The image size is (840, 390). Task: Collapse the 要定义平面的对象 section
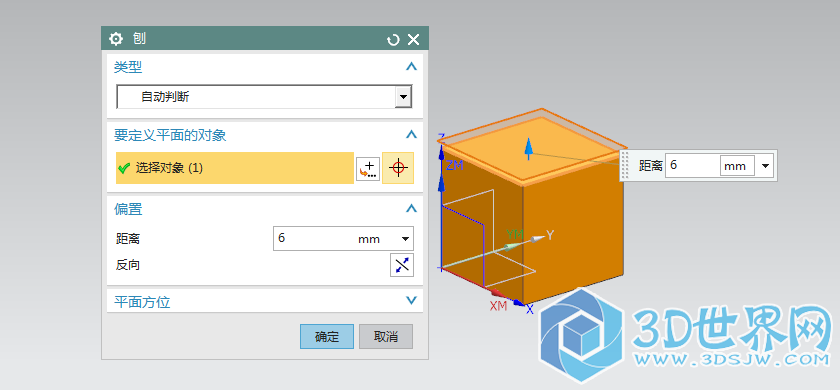pos(411,134)
